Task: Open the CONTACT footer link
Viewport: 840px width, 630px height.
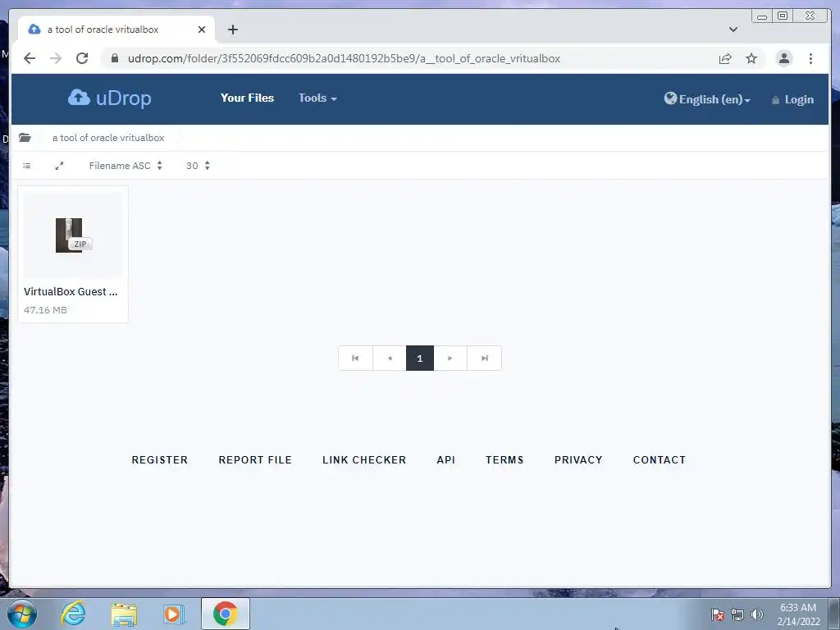Action: pos(660,460)
